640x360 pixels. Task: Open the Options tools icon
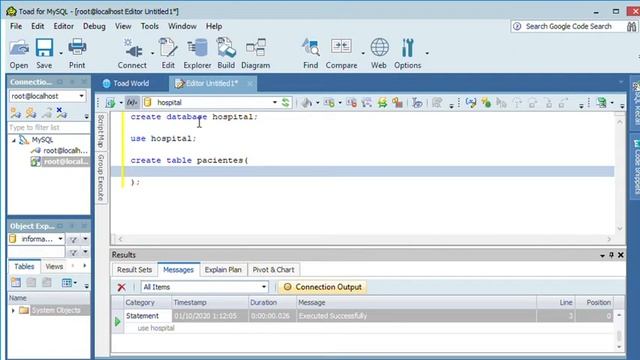click(407, 48)
